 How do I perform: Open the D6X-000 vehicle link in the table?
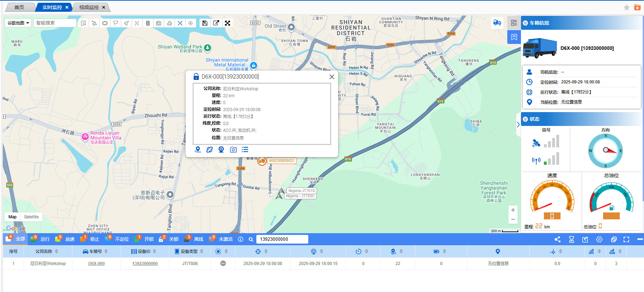click(x=96, y=264)
